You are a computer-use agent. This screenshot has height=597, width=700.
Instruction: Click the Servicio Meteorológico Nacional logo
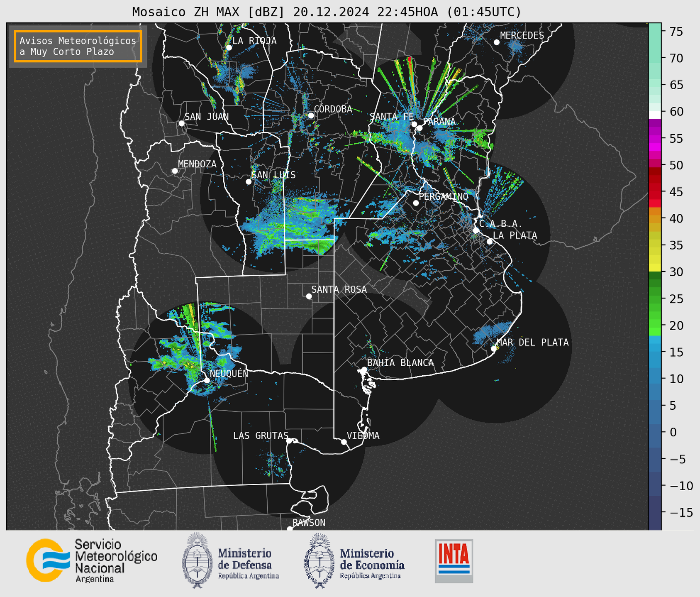[92, 560]
